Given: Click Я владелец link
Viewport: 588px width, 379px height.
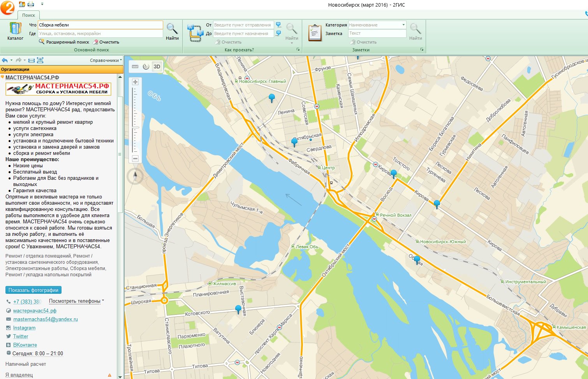Looking at the screenshot, I should [x=19, y=375].
